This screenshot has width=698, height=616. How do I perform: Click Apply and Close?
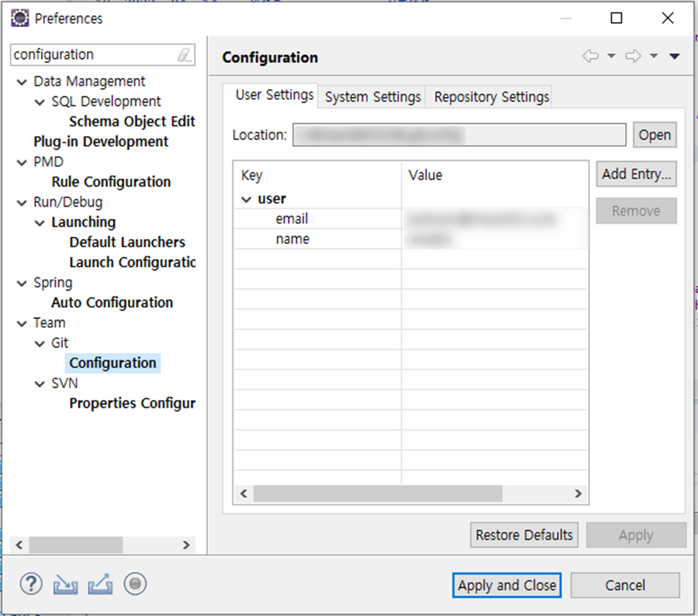(x=506, y=585)
